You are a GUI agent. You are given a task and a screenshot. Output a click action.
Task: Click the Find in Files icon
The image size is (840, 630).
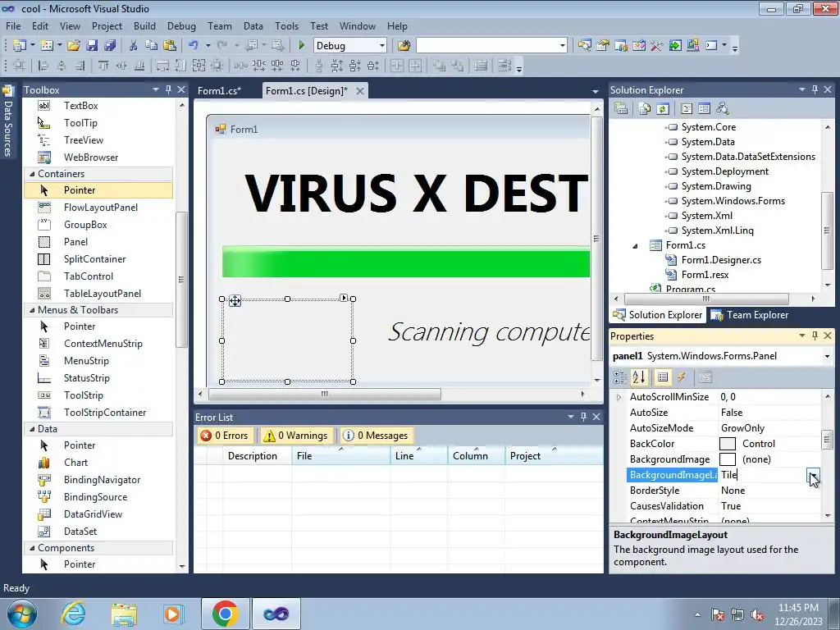point(404,46)
